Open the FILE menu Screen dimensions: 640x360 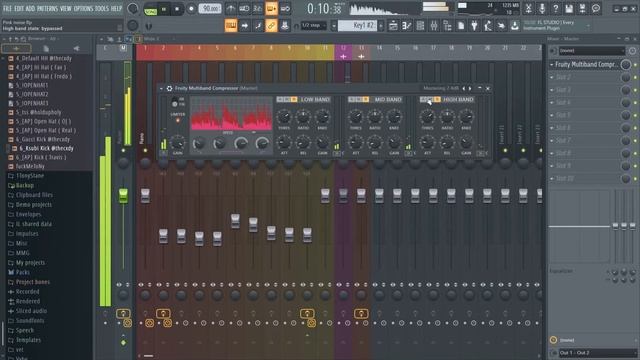coord(7,8)
